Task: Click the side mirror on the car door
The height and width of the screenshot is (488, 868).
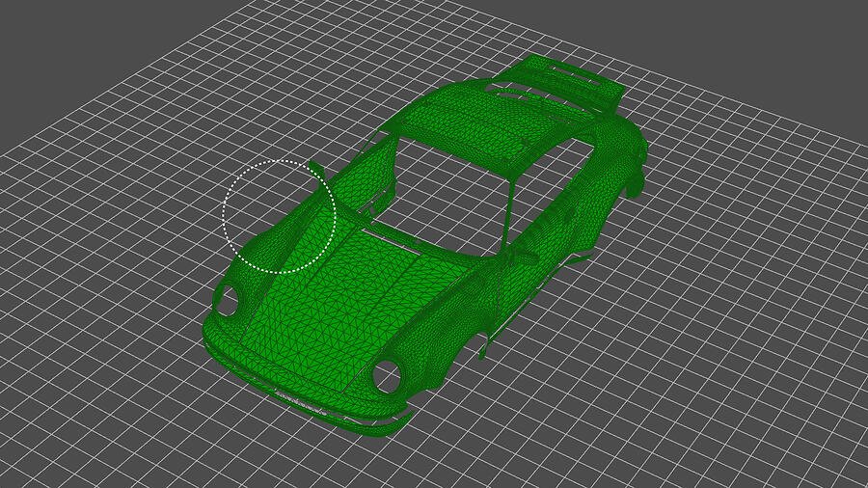Action: (528, 257)
